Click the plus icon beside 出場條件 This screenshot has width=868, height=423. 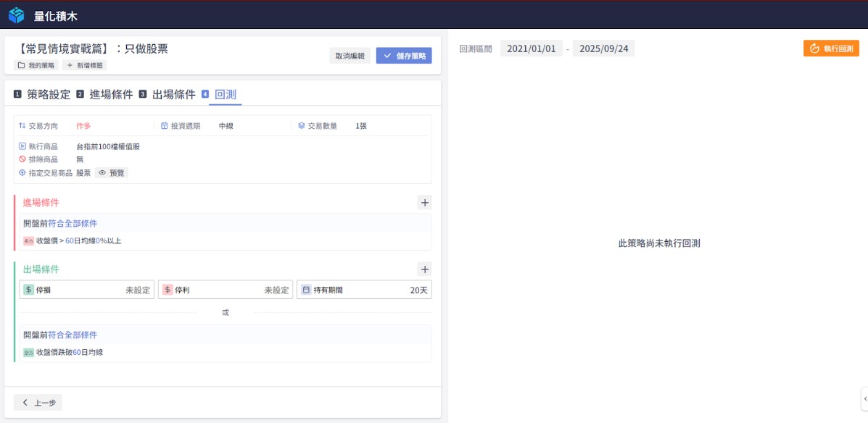[x=425, y=269]
